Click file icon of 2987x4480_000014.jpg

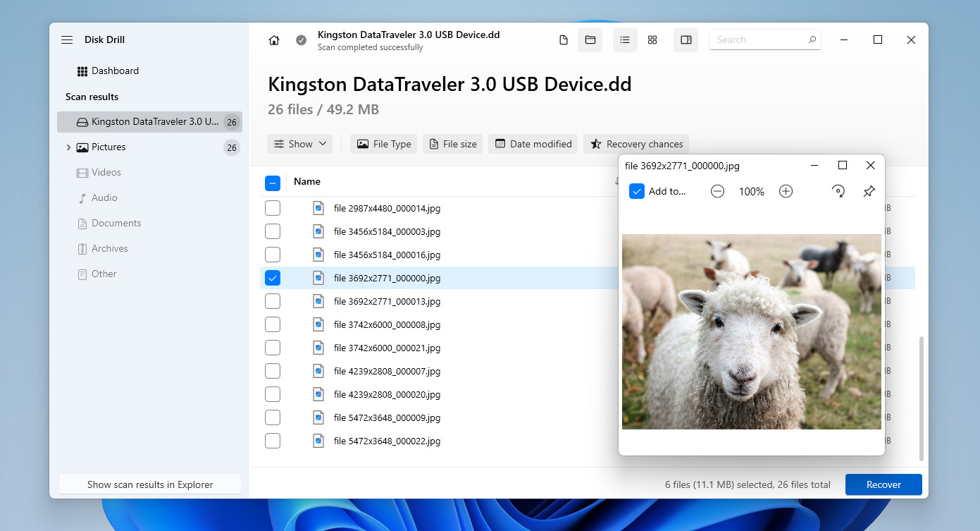tap(318, 208)
